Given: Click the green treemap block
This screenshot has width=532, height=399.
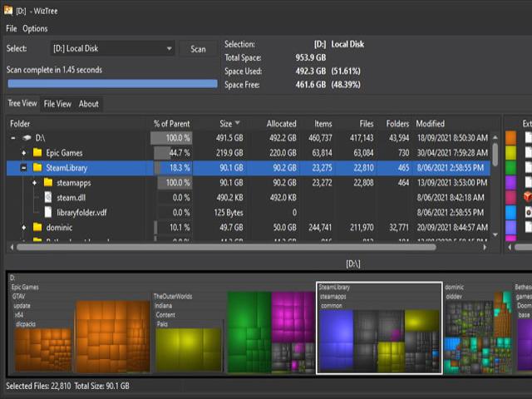Looking at the screenshot, I should click(x=249, y=332).
